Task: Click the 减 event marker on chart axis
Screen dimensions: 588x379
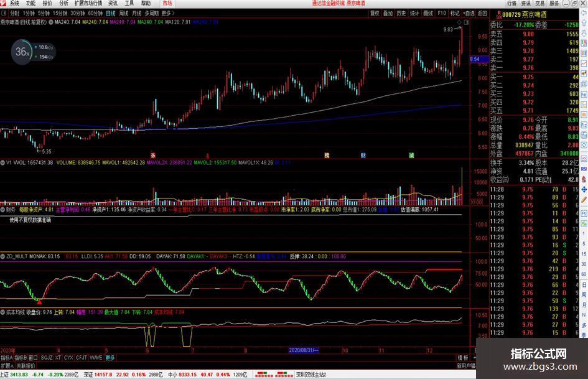Action: tap(411, 155)
